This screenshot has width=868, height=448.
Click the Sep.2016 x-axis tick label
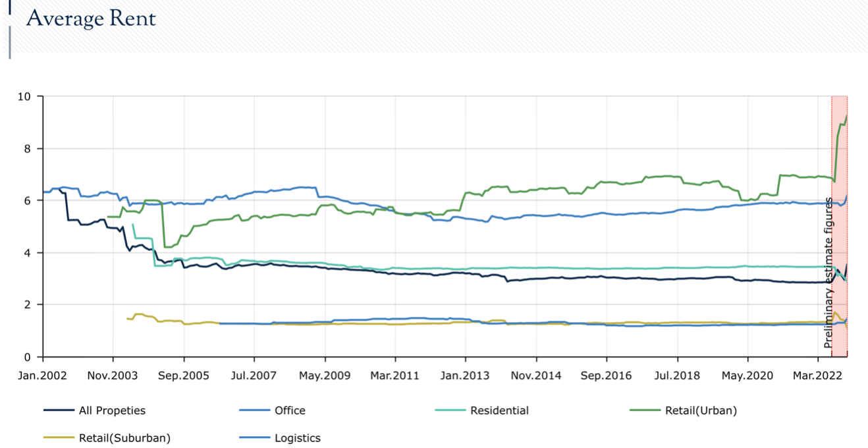[607, 376]
